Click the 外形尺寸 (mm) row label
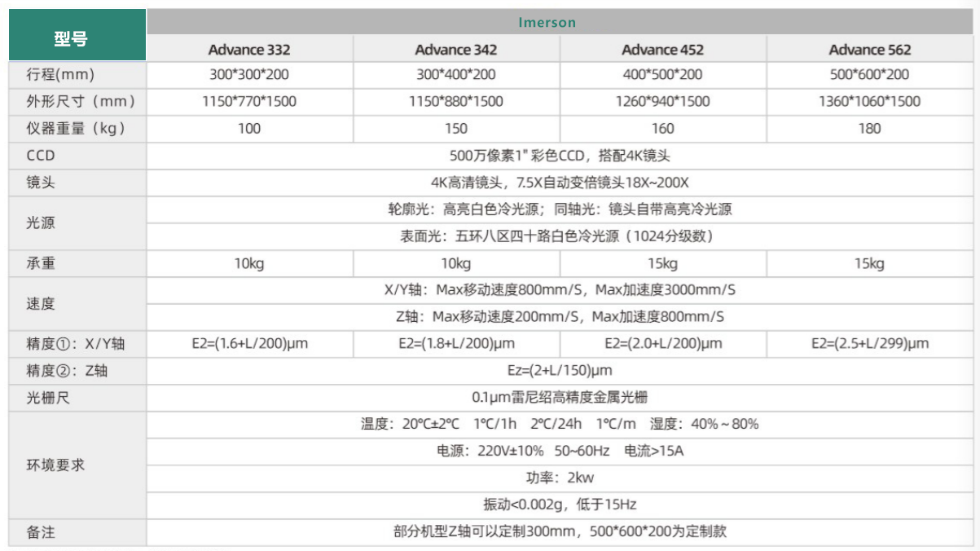980x551 pixels. [80, 102]
